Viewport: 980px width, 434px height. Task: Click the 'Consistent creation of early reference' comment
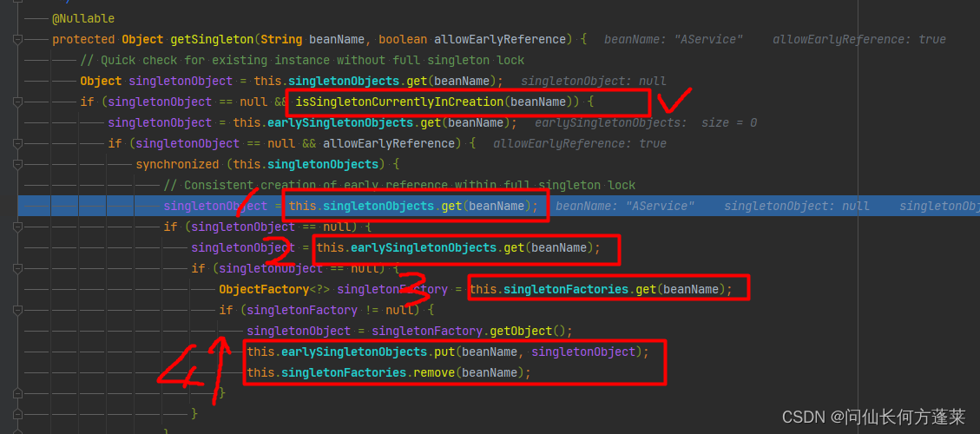[399, 185]
